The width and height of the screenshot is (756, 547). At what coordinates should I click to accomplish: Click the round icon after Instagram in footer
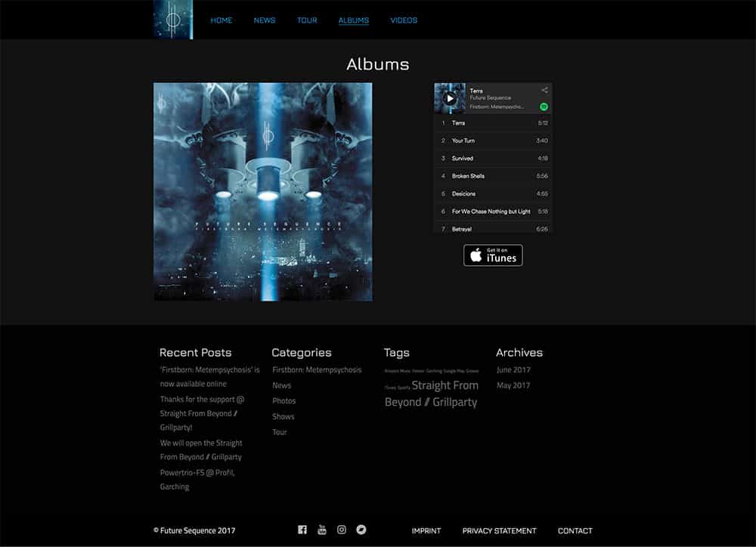coord(361,530)
